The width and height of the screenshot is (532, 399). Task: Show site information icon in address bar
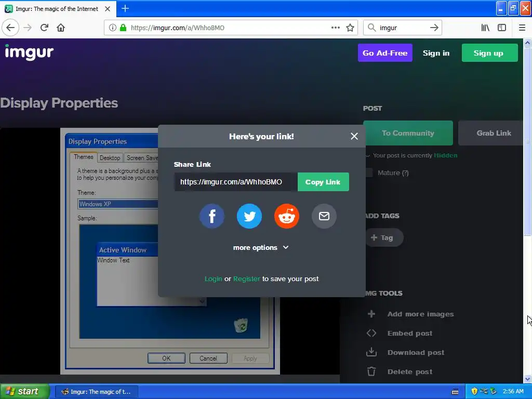112,28
